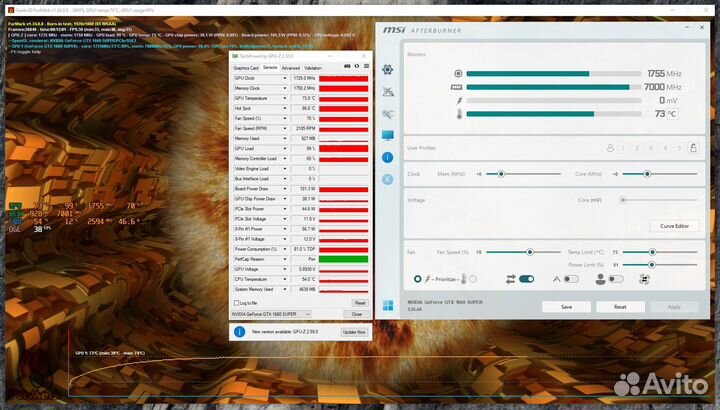Click the user profile person icon

(610, 148)
